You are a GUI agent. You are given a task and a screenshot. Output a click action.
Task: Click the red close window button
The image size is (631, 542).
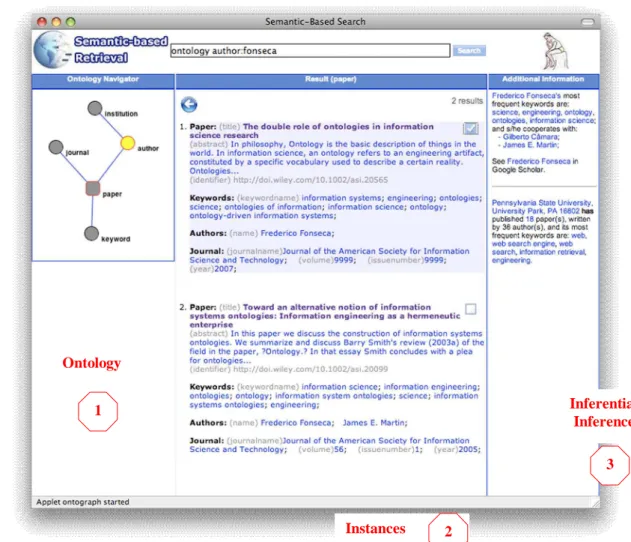point(42,22)
